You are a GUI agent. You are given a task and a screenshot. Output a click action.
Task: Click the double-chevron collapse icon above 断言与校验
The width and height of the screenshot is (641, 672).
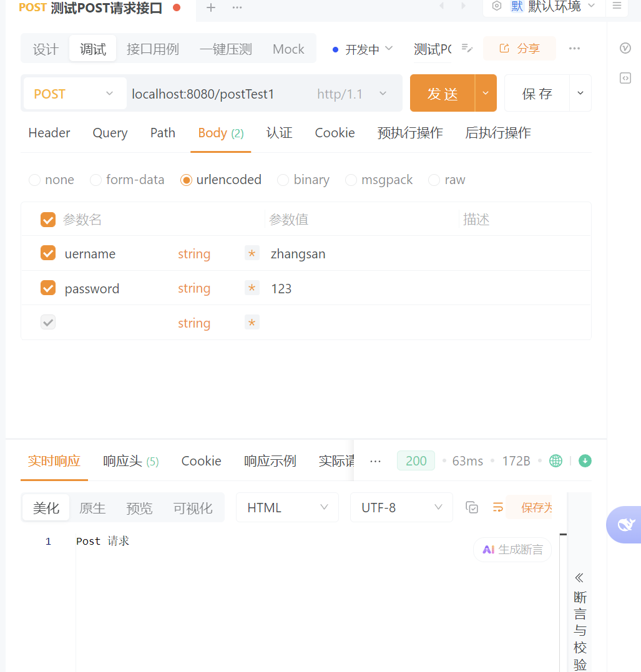(x=579, y=578)
